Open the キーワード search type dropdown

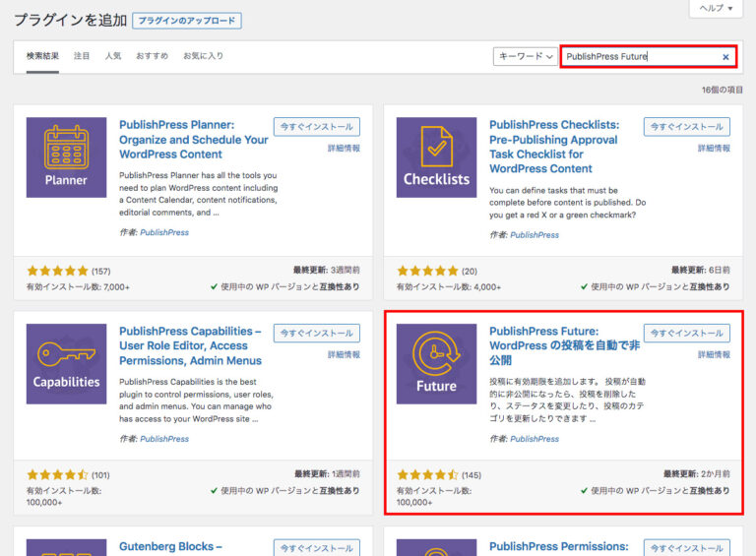click(x=525, y=57)
